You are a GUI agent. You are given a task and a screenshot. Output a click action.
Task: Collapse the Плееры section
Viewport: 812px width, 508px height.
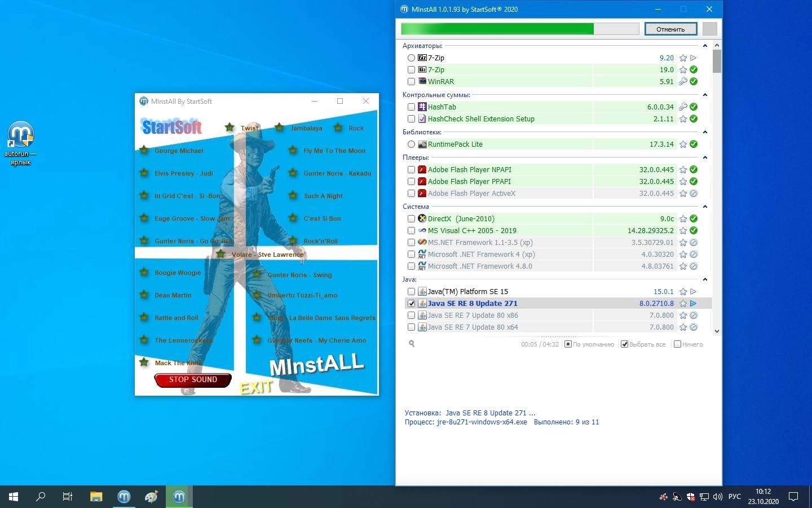pos(705,157)
